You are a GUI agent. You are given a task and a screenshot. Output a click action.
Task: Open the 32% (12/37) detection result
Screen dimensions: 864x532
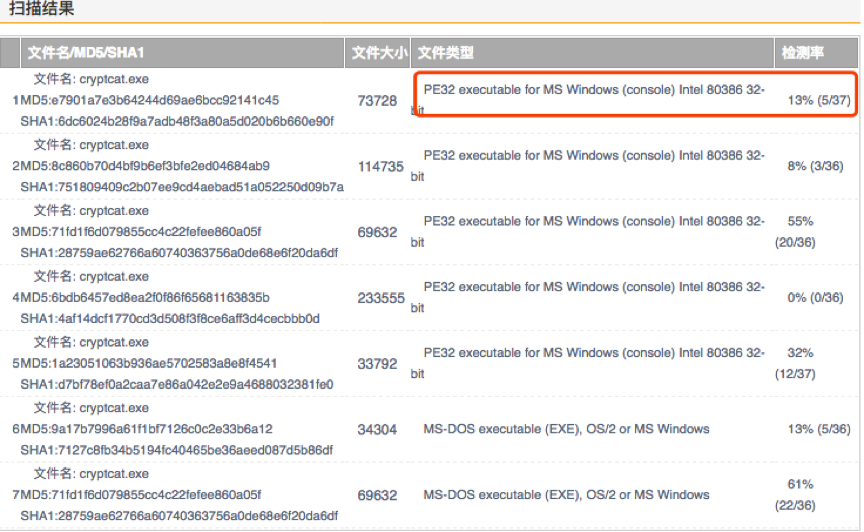(796, 363)
